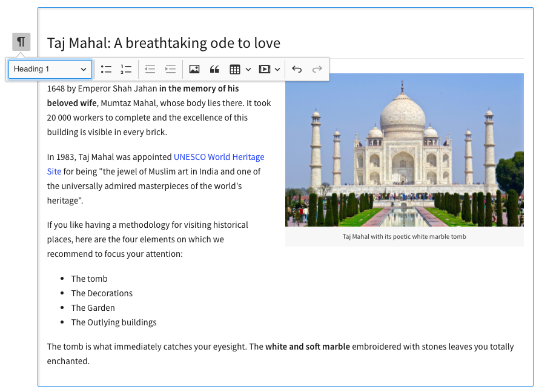Screen dimensions: 539x392
Task: Open the Heading 1 style dropdown
Action: click(x=50, y=69)
